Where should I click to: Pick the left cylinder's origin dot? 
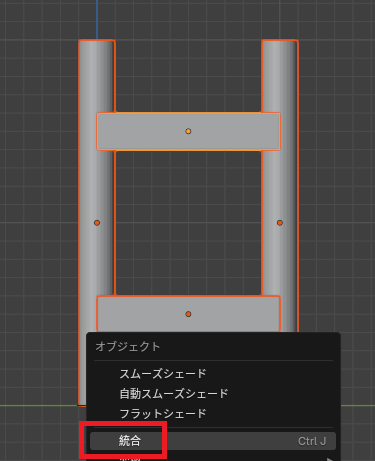97,223
